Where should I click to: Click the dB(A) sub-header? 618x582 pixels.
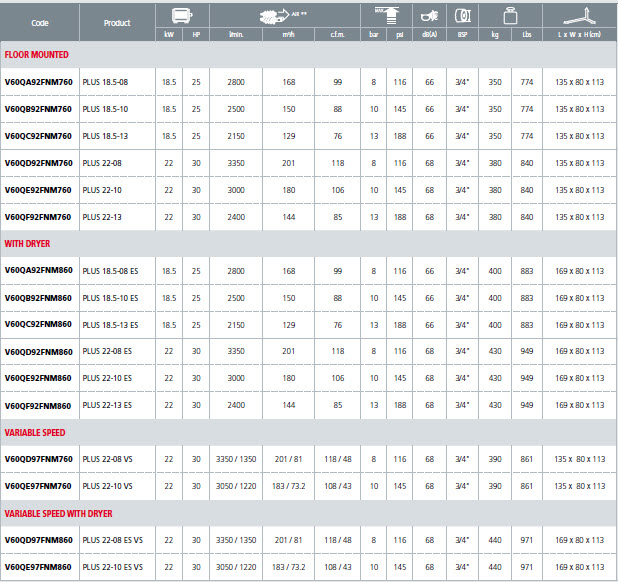click(429, 35)
